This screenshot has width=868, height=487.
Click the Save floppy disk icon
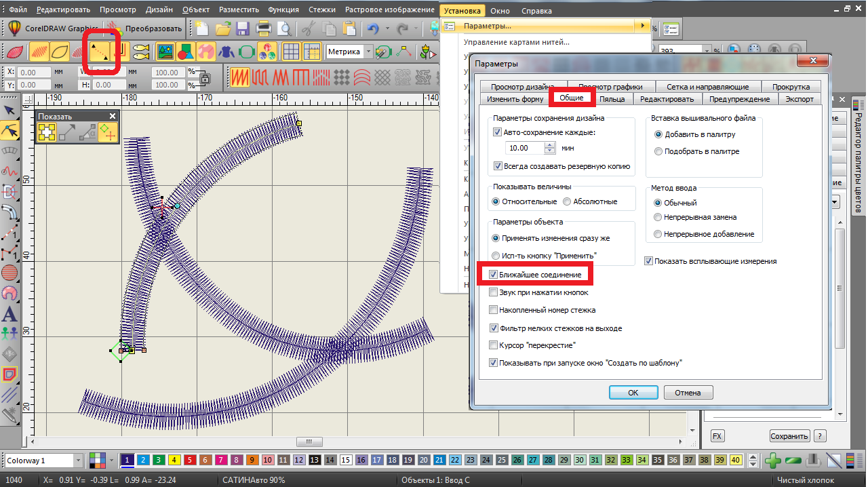point(243,29)
